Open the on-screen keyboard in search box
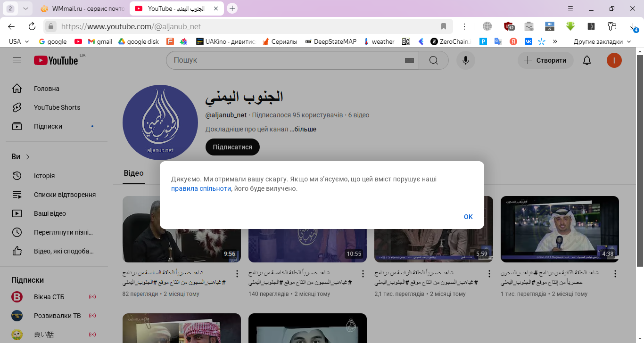Screen dimensions: 644x343 [409, 60]
